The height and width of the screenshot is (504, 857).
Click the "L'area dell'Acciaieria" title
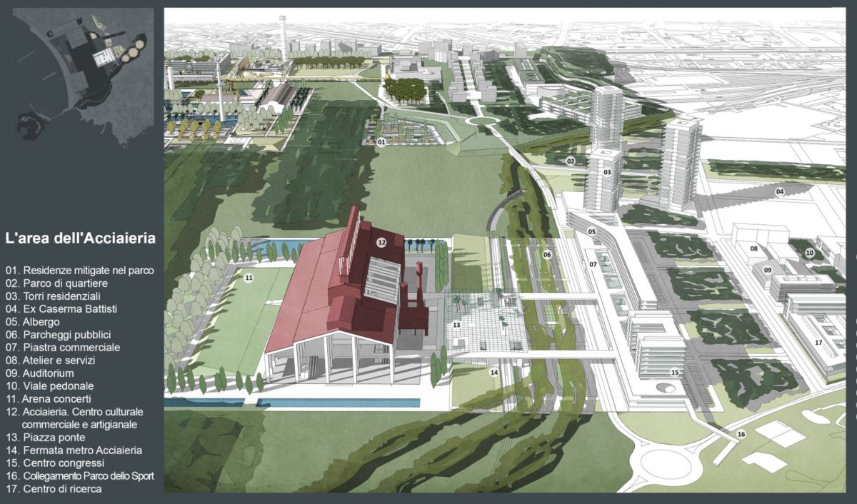click(80, 238)
